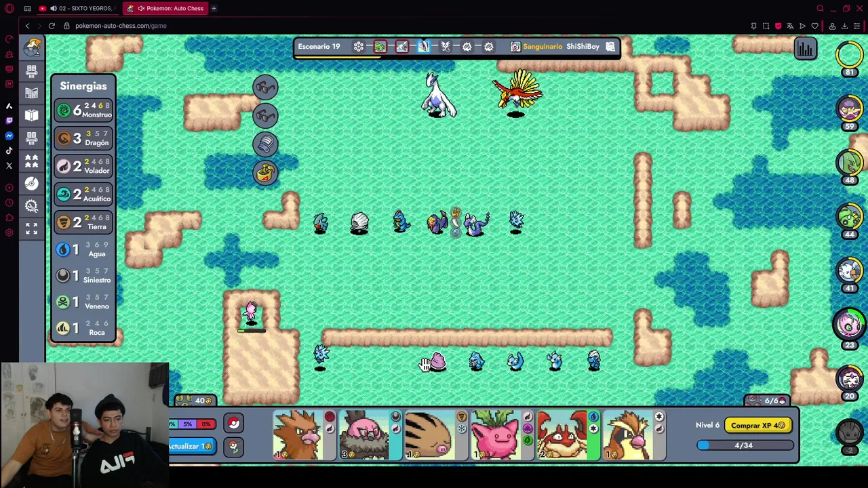Click the Acuático synergy icon

[x=63, y=194]
